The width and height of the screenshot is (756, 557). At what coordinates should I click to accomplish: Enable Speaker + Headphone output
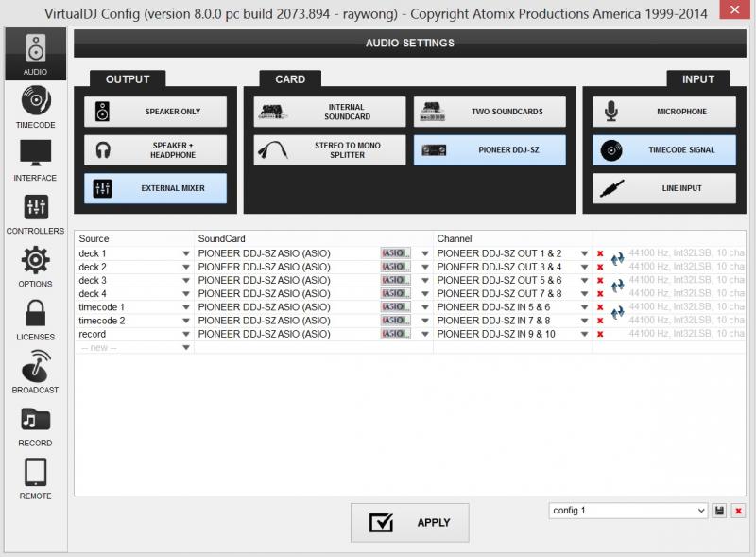[156, 149]
